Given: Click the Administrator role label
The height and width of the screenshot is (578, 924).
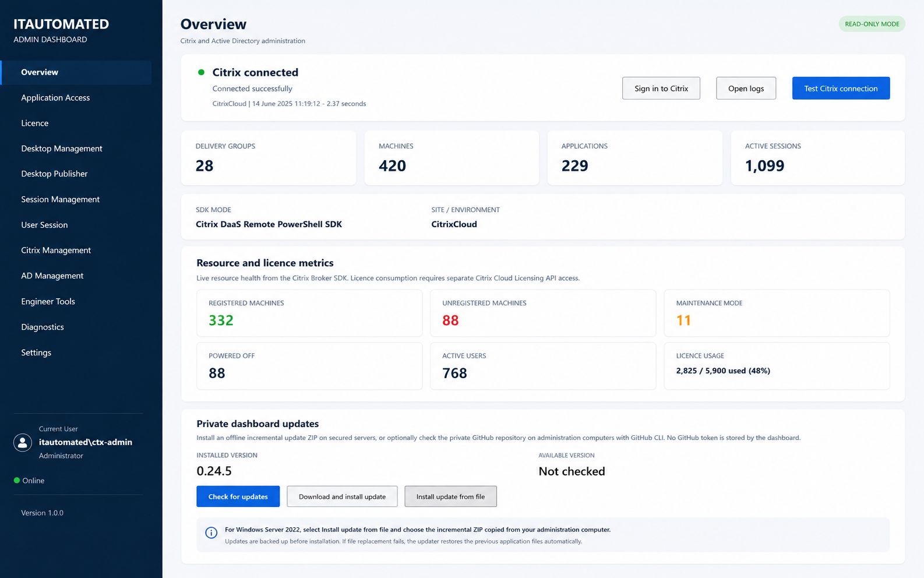Looking at the screenshot, I should [x=61, y=456].
